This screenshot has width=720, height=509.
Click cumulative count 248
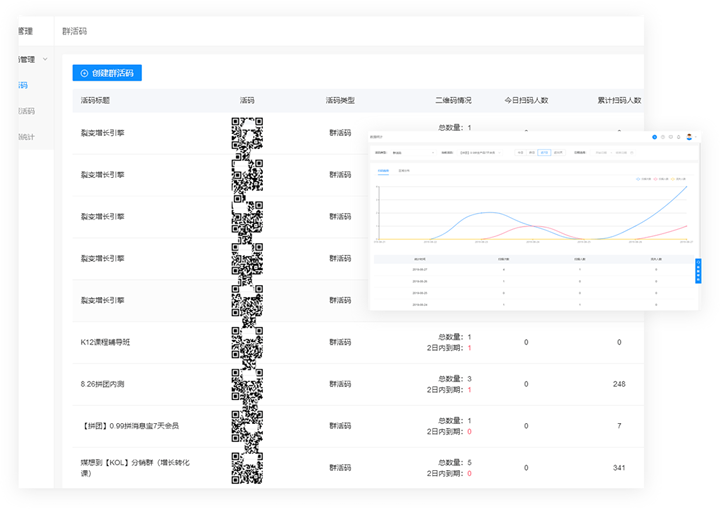[619, 384]
